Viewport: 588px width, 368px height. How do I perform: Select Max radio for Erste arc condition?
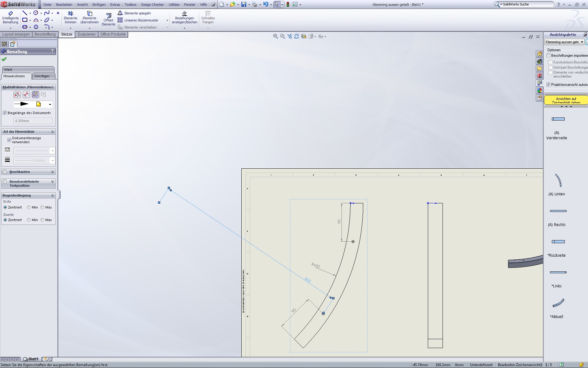(43, 207)
